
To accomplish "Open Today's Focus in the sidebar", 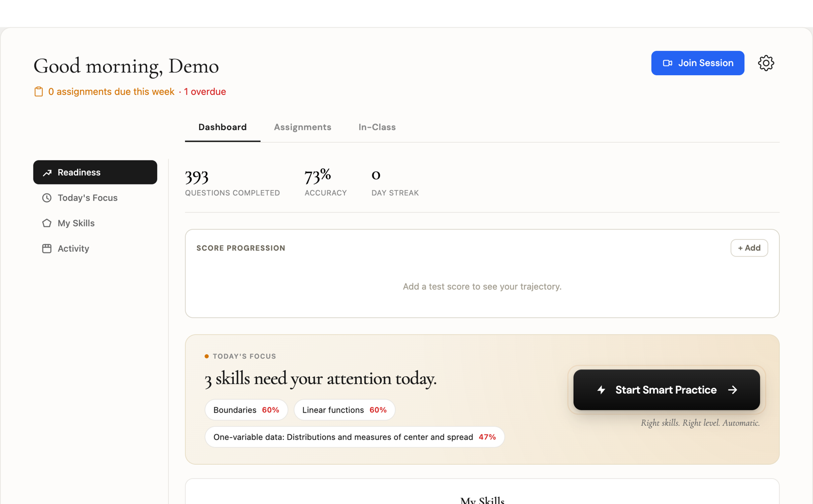I will click(95, 198).
